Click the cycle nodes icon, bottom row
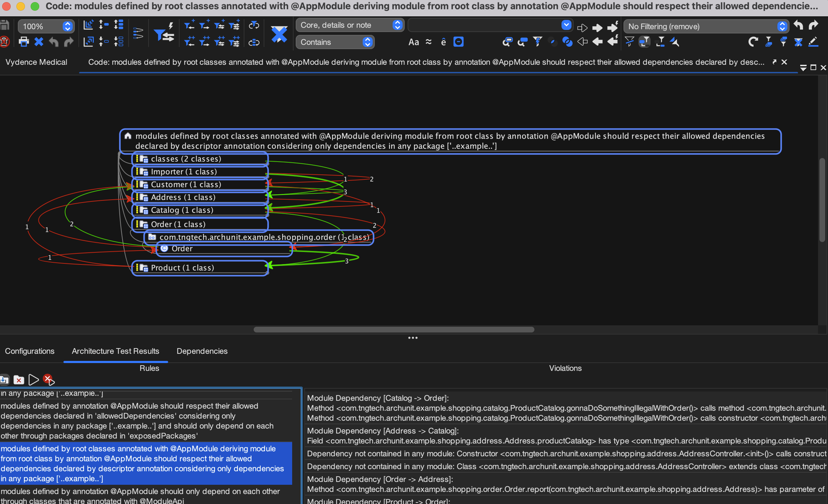 click(254, 42)
